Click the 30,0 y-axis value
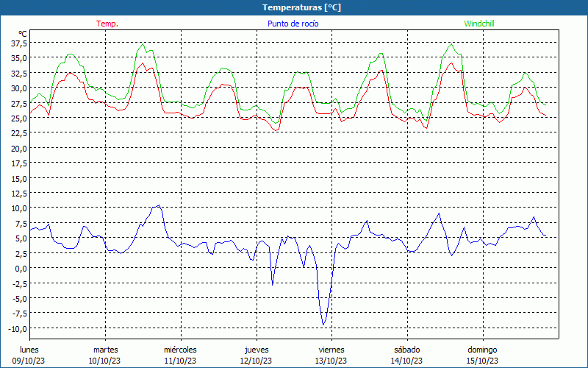 tap(18, 88)
